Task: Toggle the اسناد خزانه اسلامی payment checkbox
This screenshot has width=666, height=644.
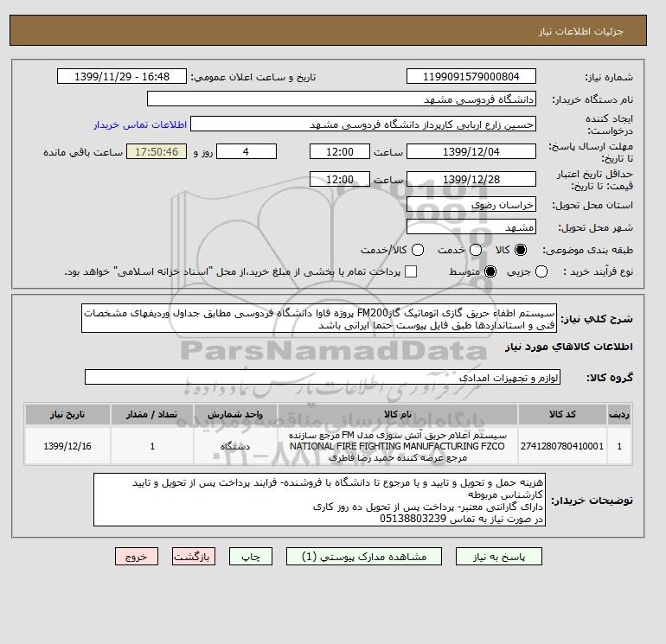Action: 411,271
